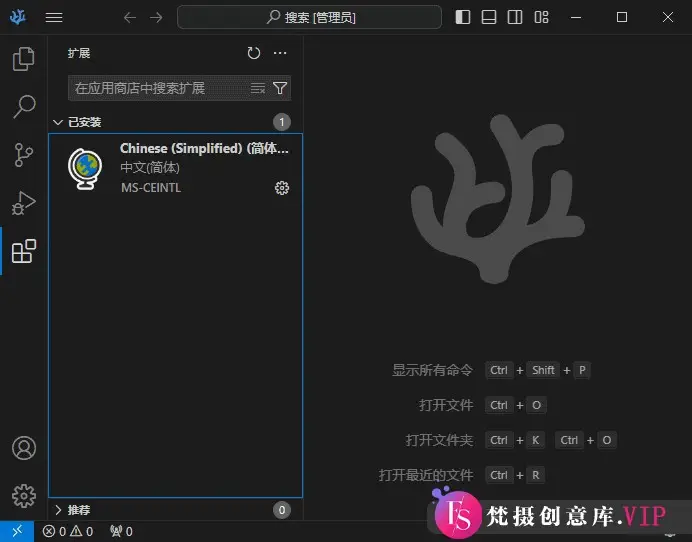The image size is (692, 542).
Task: Open the Manage gear in activity bar
Action: 24,496
